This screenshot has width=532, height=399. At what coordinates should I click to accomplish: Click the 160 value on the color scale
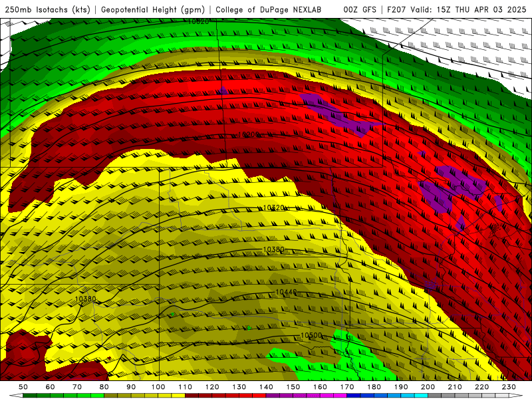[320, 387]
